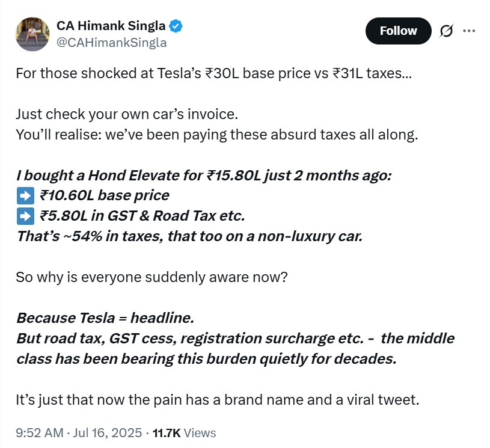490x448 pixels.
Task: Click the "~54% in taxes" bold line
Action: 189,236
